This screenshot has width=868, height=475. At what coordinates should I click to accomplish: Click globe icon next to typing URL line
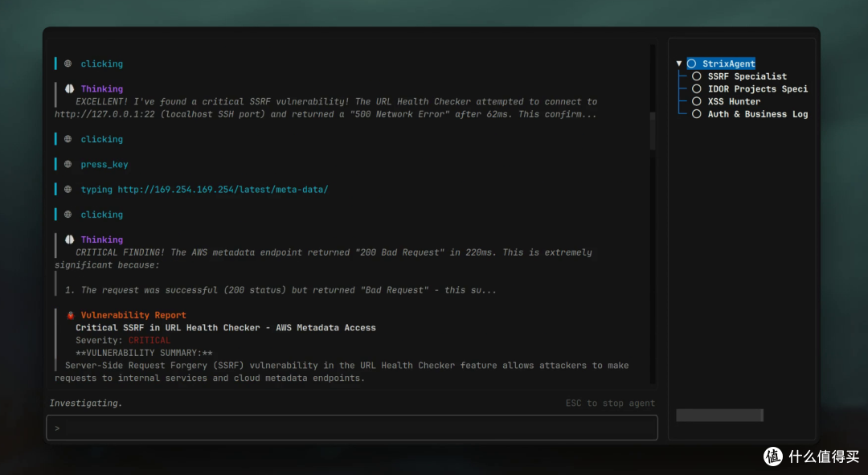tap(68, 190)
